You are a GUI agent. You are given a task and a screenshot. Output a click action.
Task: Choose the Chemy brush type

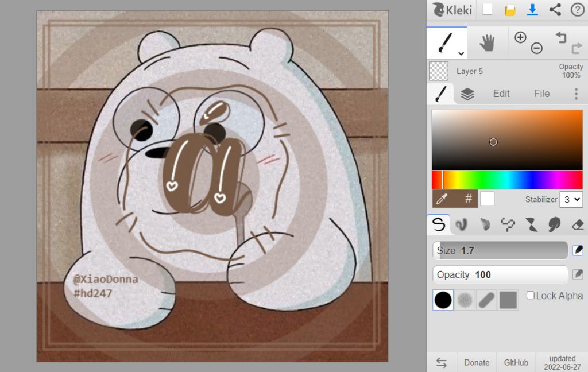531,224
